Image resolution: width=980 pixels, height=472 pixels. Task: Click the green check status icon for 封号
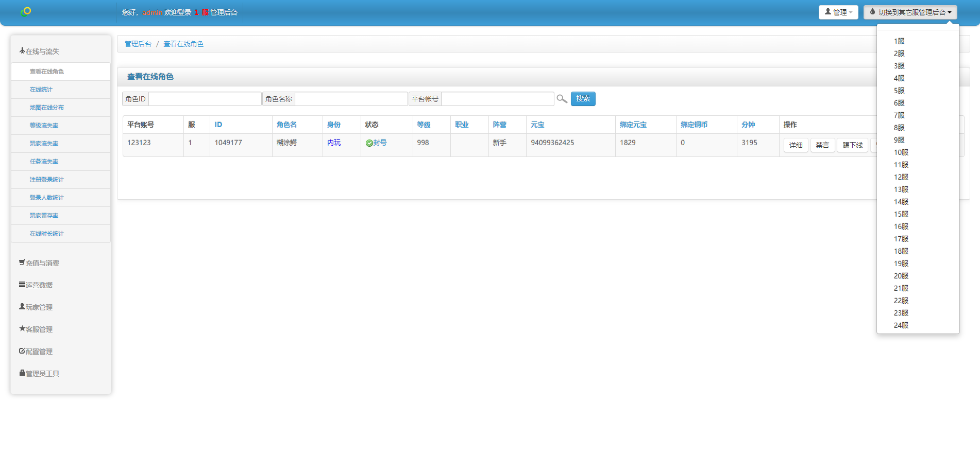pos(369,143)
